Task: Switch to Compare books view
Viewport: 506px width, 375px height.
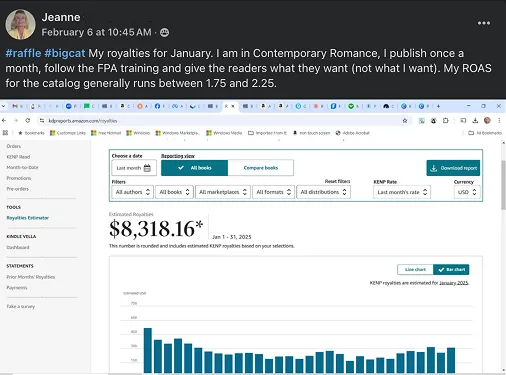Action: coord(261,168)
